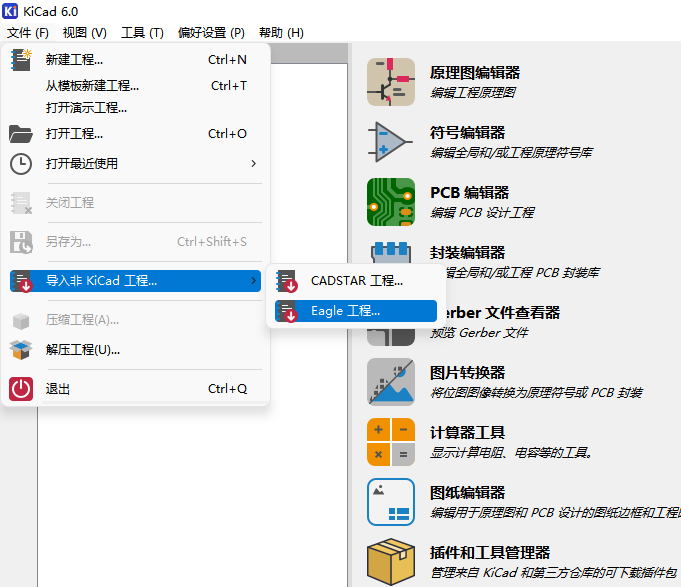Choose 从模板新建工程... entry
The height and width of the screenshot is (587, 681).
coord(136,86)
